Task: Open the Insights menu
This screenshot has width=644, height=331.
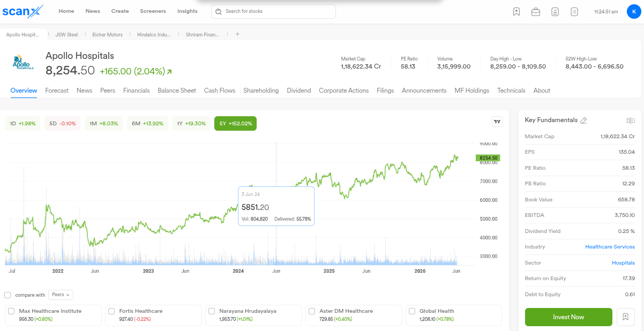Action: tap(188, 11)
